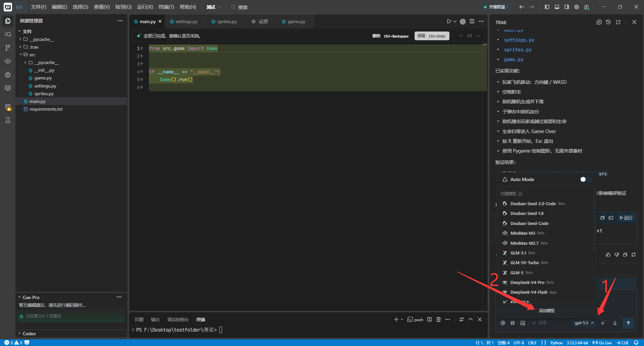Delete the terminal with the trash icon
The width and height of the screenshot is (644, 346).
(x=438, y=320)
